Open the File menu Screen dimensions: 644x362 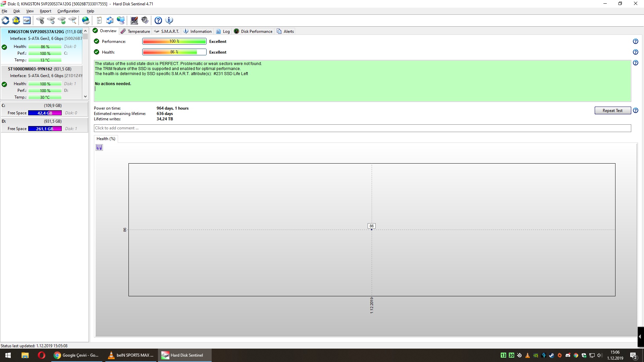point(4,11)
